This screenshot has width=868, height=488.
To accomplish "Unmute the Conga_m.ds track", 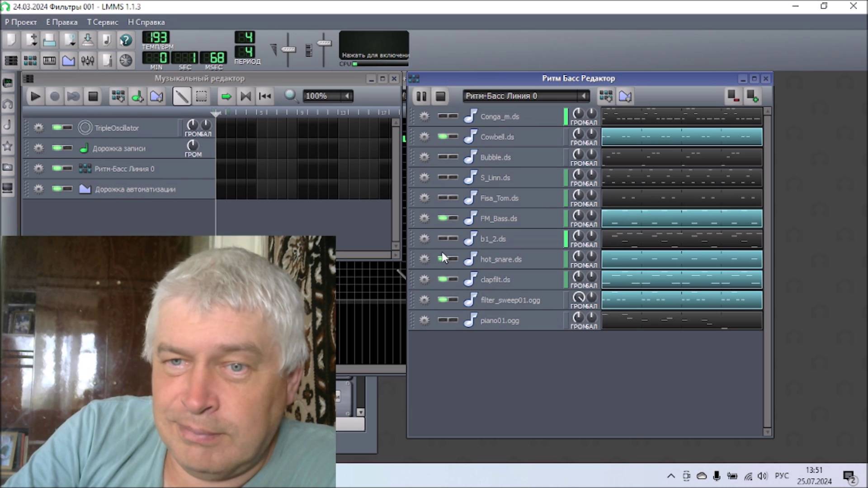I will tap(443, 116).
